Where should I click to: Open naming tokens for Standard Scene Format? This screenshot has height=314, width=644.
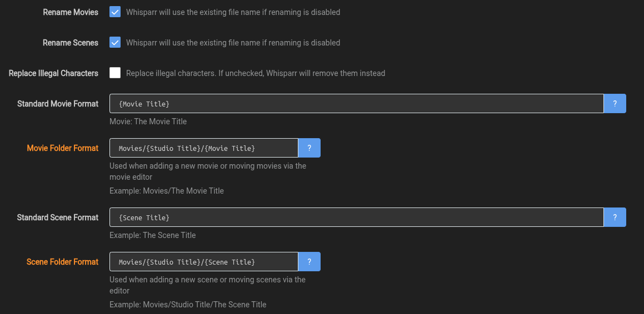coord(615,217)
